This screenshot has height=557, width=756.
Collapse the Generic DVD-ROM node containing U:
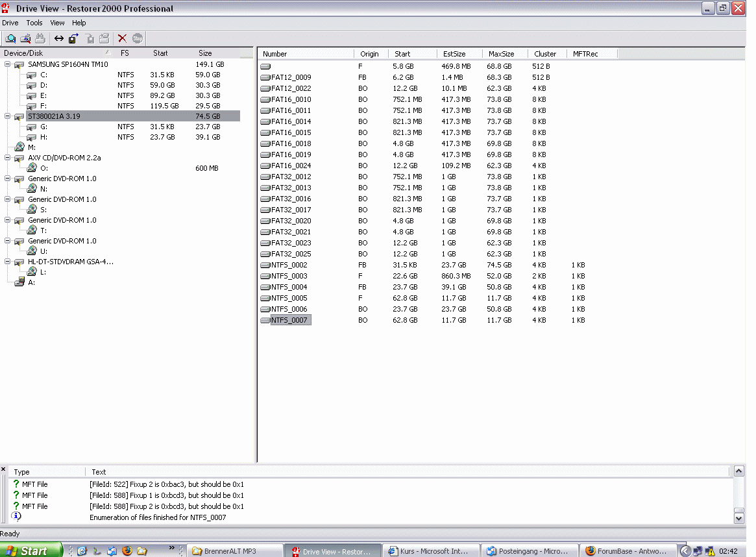click(x=7, y=241)
